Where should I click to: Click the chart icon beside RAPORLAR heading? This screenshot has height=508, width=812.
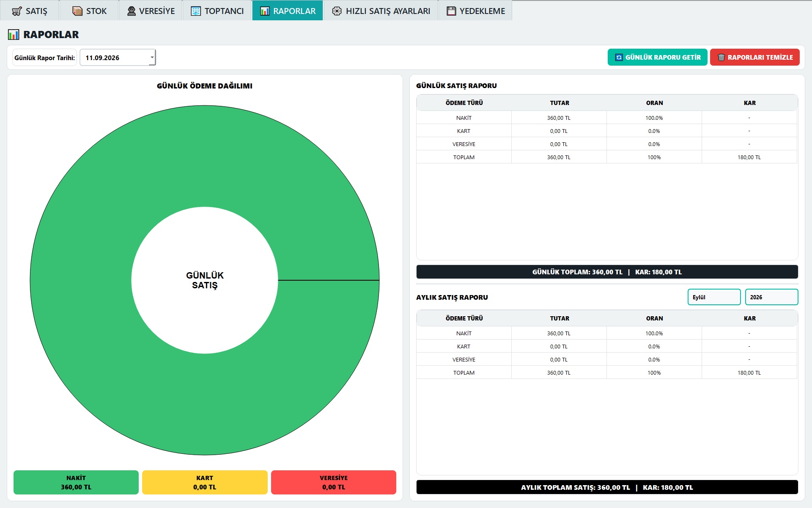(x=14, y=35)
